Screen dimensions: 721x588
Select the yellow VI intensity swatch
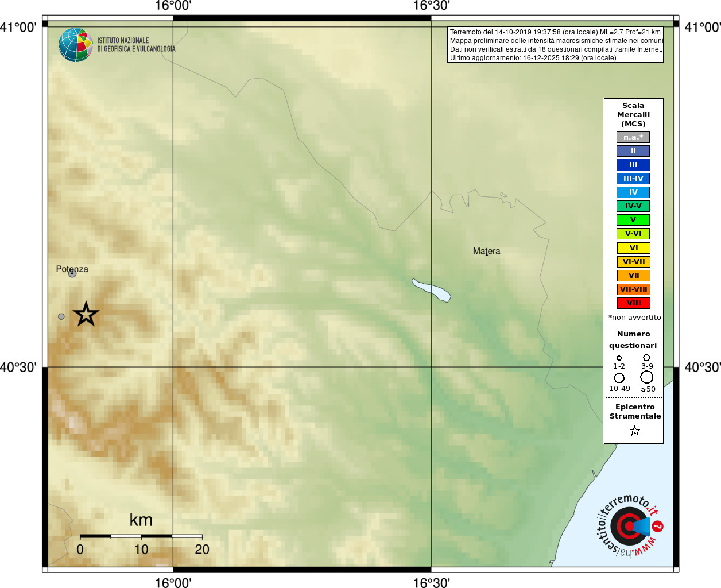click(633, 248)
